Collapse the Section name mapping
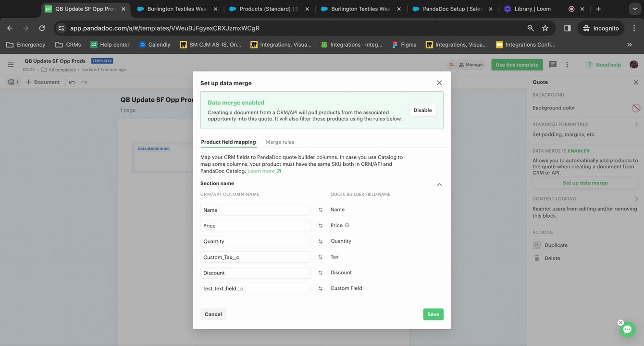The width and height of the screenshot is (644, 346). coord(439,185)
